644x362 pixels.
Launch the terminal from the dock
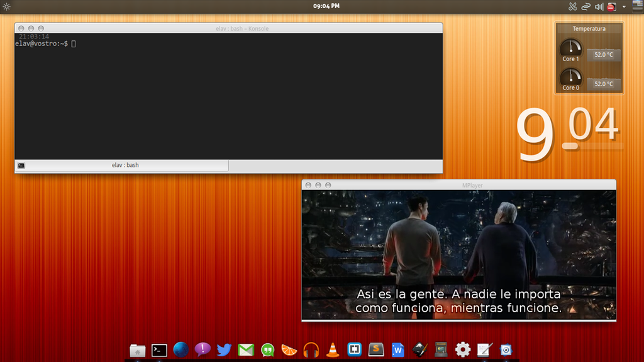click(159, 350)
